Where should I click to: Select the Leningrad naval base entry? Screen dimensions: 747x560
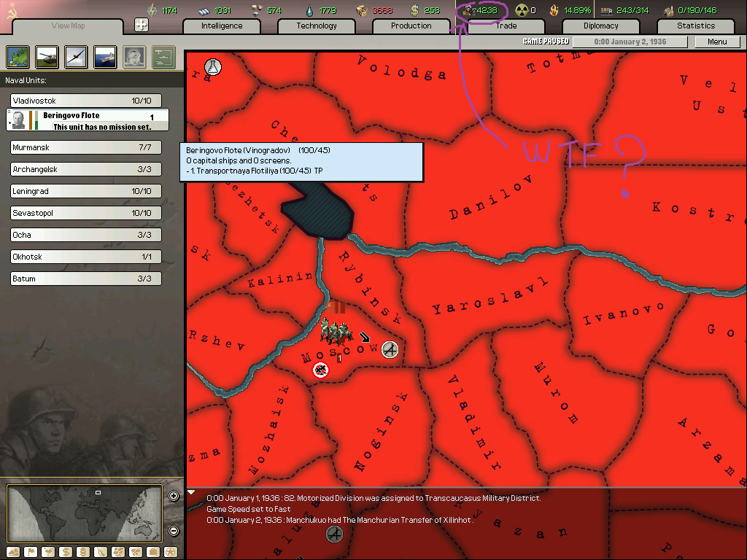pyautogui.click(x=86, y=191)
